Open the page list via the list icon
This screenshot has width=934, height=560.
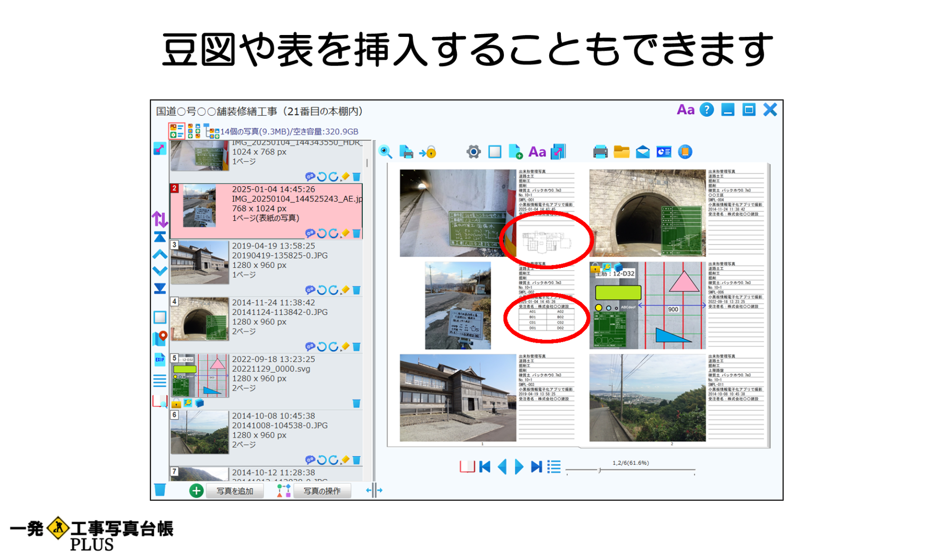click(x=554, y=467)
